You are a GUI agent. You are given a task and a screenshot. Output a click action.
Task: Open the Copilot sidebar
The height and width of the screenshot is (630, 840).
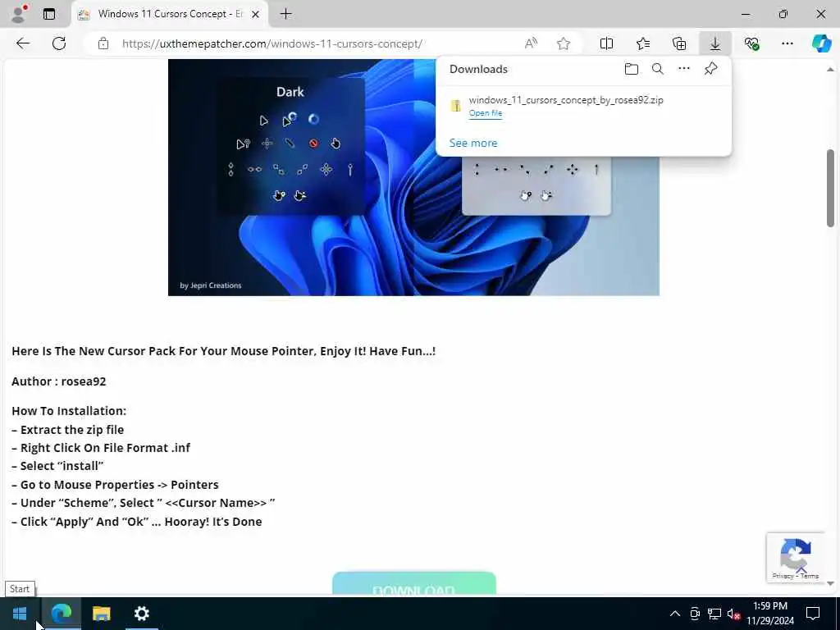tap(821, 43)
